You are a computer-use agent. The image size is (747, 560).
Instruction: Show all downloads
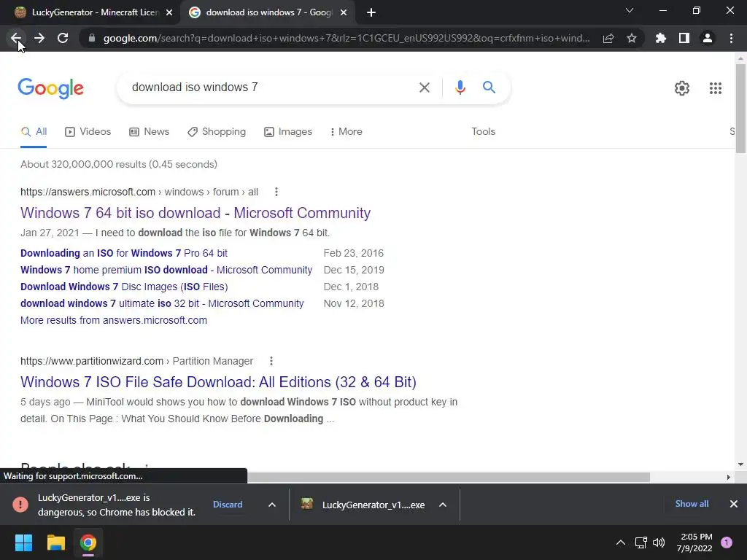point(692,504)
